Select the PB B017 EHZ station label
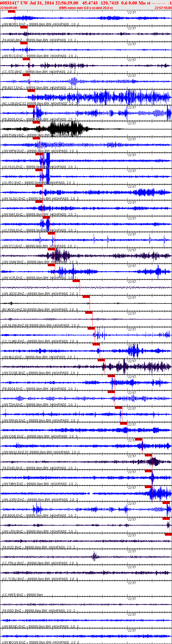 12,88
